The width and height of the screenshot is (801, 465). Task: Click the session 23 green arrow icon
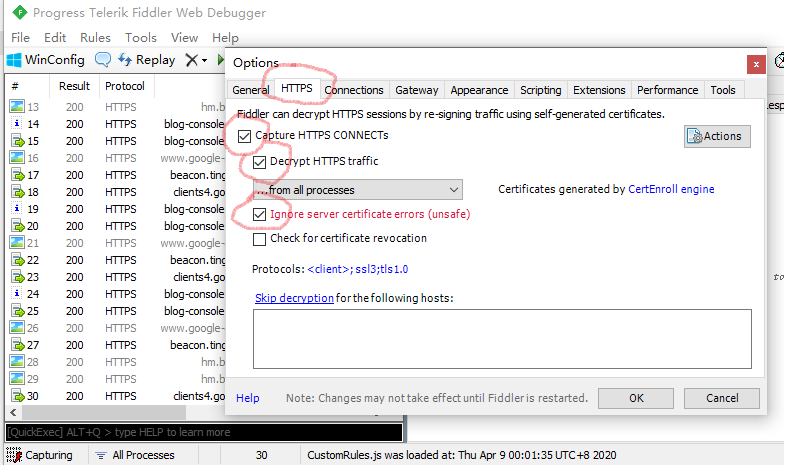coord(18,276)
